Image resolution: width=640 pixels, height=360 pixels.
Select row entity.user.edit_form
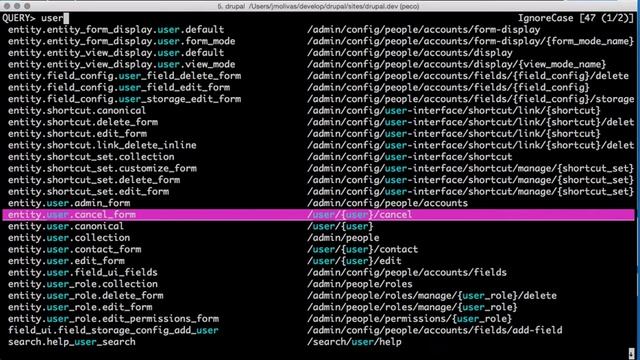tap(318, 261)
